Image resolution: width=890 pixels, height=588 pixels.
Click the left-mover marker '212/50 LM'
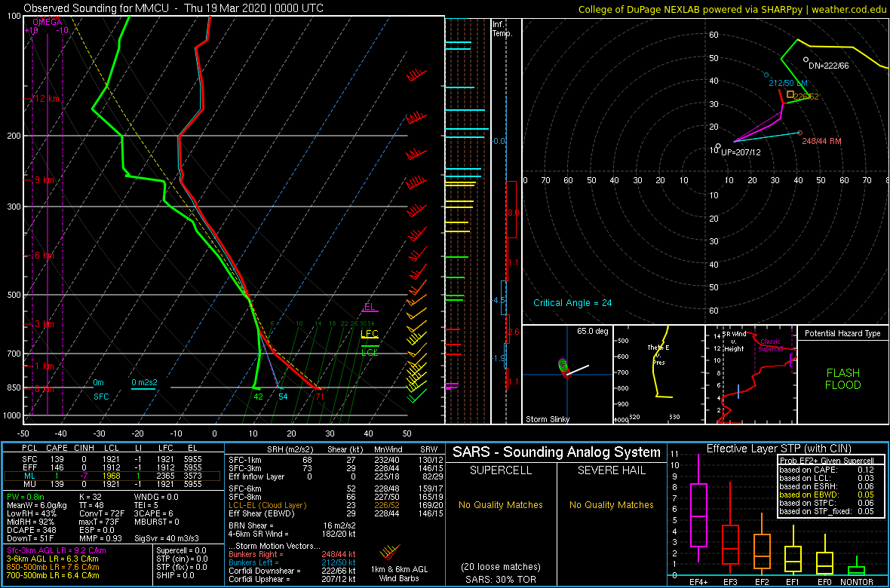pos(789,83)
